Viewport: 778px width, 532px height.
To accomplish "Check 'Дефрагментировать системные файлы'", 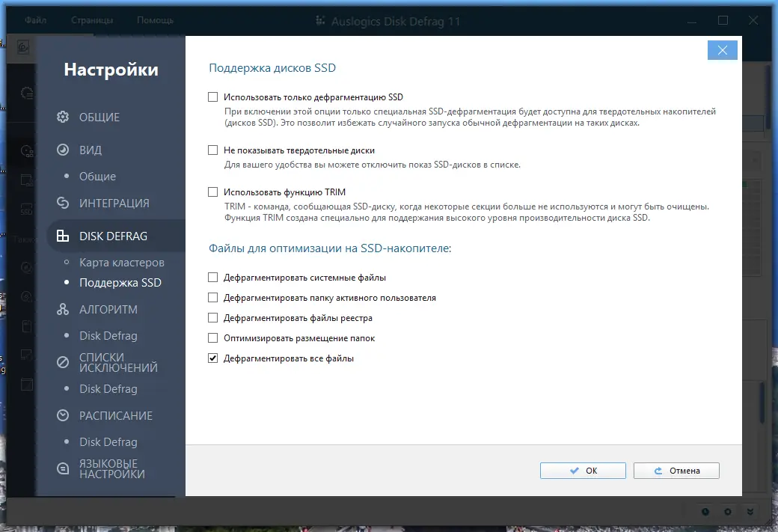I will (213, 278).
